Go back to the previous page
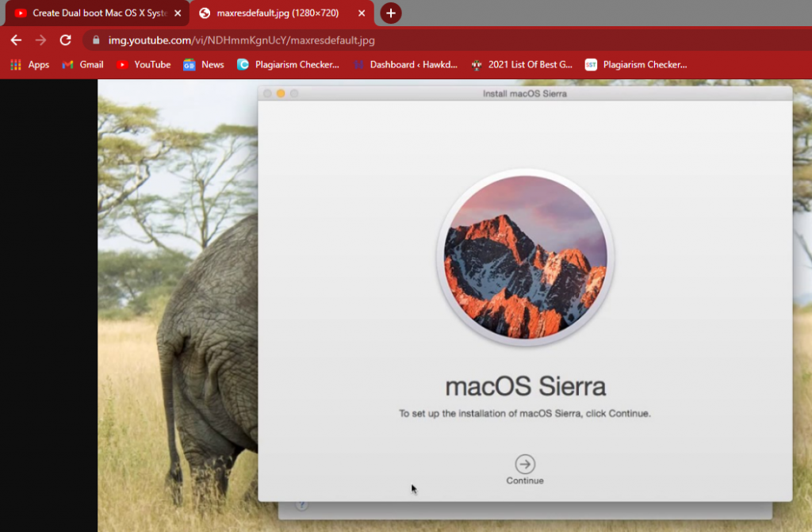This screenshot has height=532, width=812. click(x=16, y=40)
